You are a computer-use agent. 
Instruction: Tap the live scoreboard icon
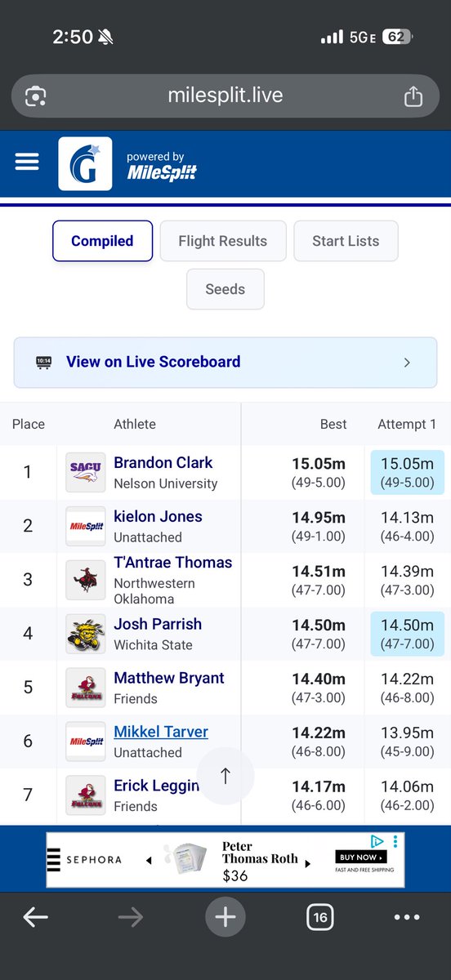pos(44,362)
